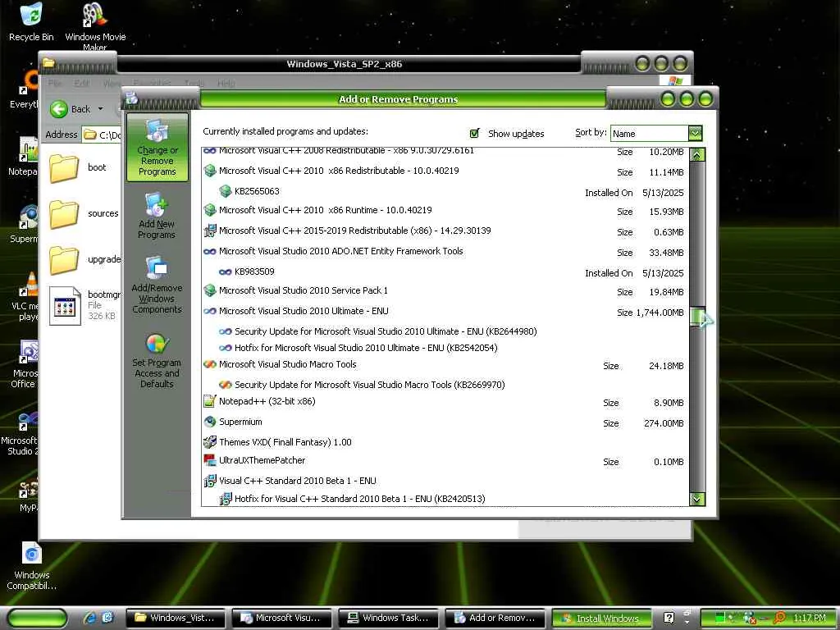Switch to Microsoft Visu... taskbar button
The image size is (840, 630).
(282, 619)
